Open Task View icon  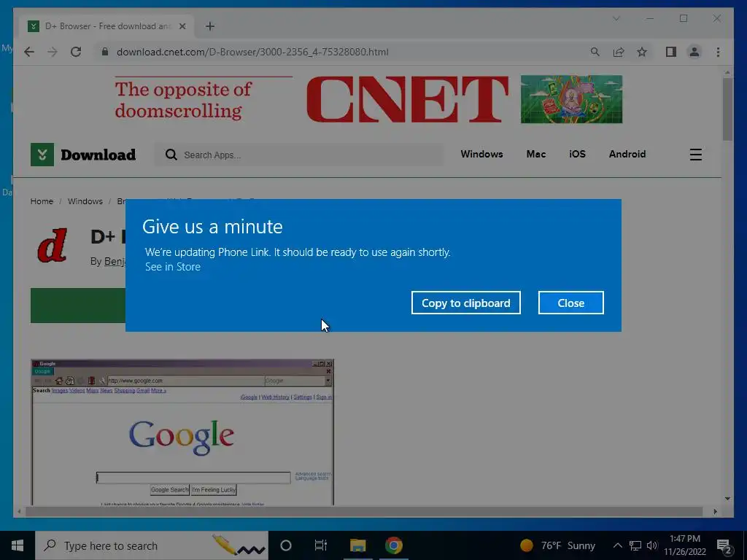click(321, 545)
